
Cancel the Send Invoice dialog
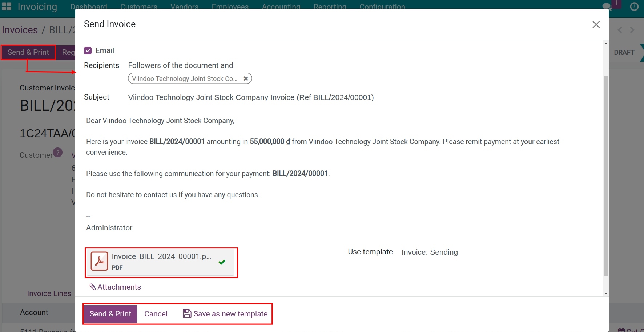[156, 313]
